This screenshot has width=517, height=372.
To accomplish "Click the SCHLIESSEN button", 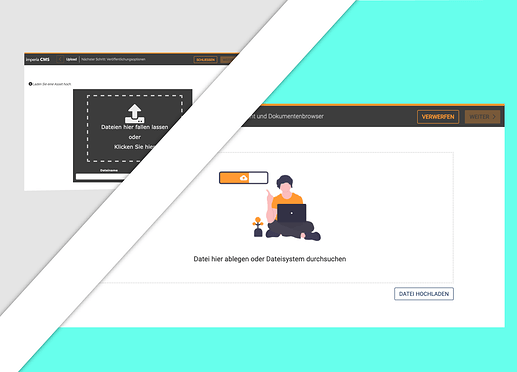I will pyautogui.click(x=205, y=60).
